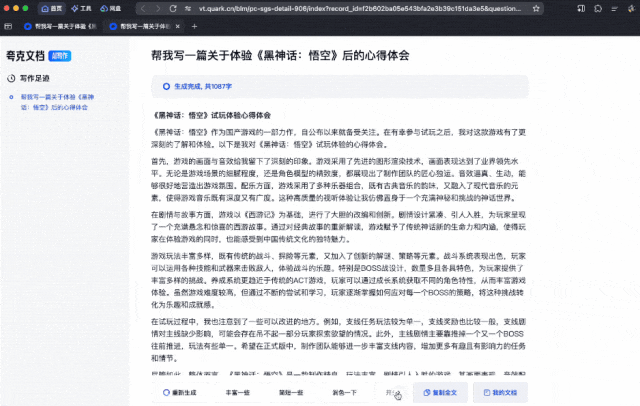Click the blue circle icon in status banner
This screenshot has width=640, height=406.
(166, 87)
